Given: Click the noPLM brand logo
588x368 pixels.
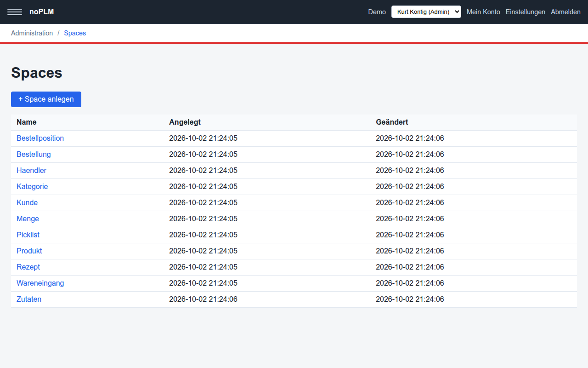Looking at the screenshot, I should pyautogui.click(x=42, y=12).
